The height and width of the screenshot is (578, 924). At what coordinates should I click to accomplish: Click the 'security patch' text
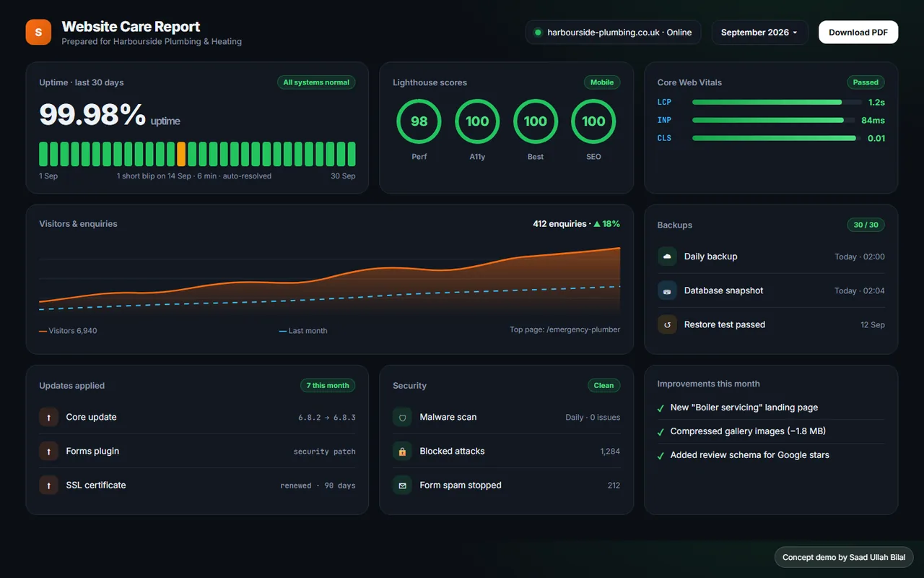coord(324,452)
